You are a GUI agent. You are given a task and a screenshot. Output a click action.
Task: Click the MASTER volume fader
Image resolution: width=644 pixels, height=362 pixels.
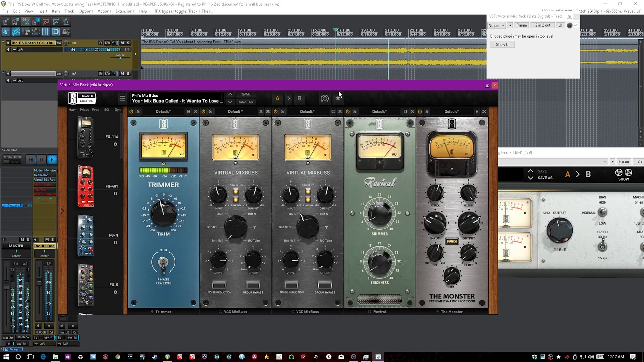6,286
